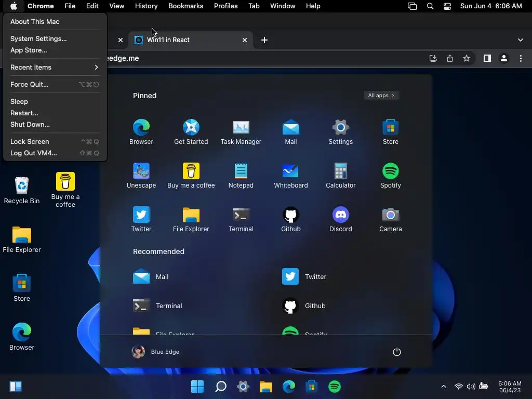
Task: Click Blue Edge user profile
Action: (x=155, y=352)
